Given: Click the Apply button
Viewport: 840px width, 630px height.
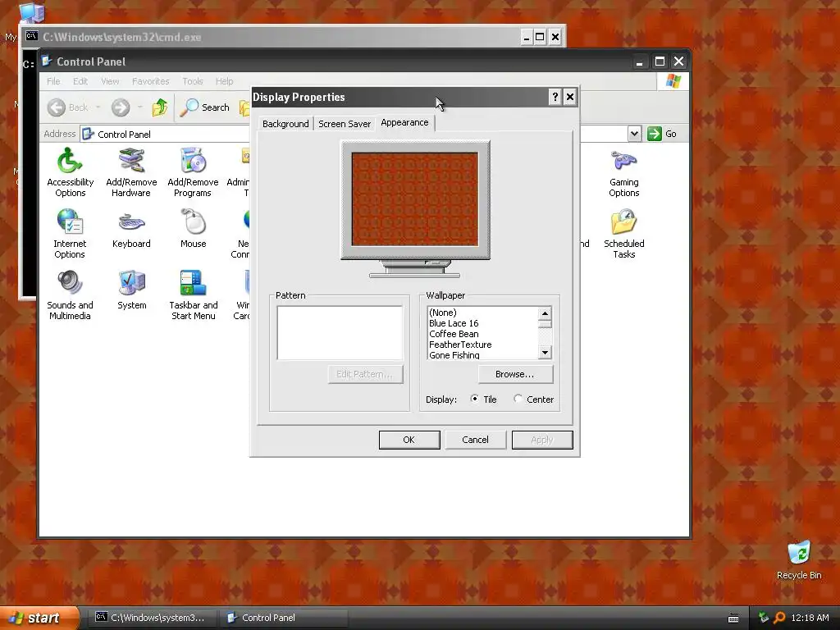Looking at the screenshot, I should click(x=542, y=440).
